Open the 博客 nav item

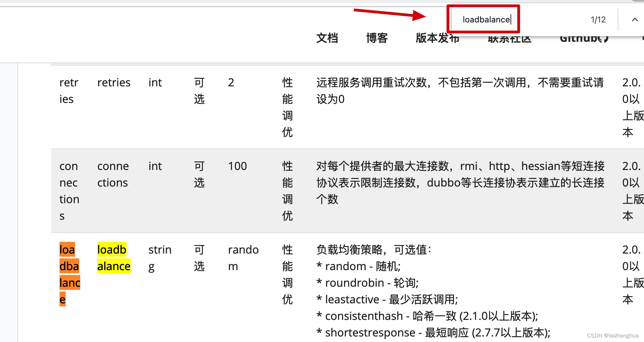(377, 38)
